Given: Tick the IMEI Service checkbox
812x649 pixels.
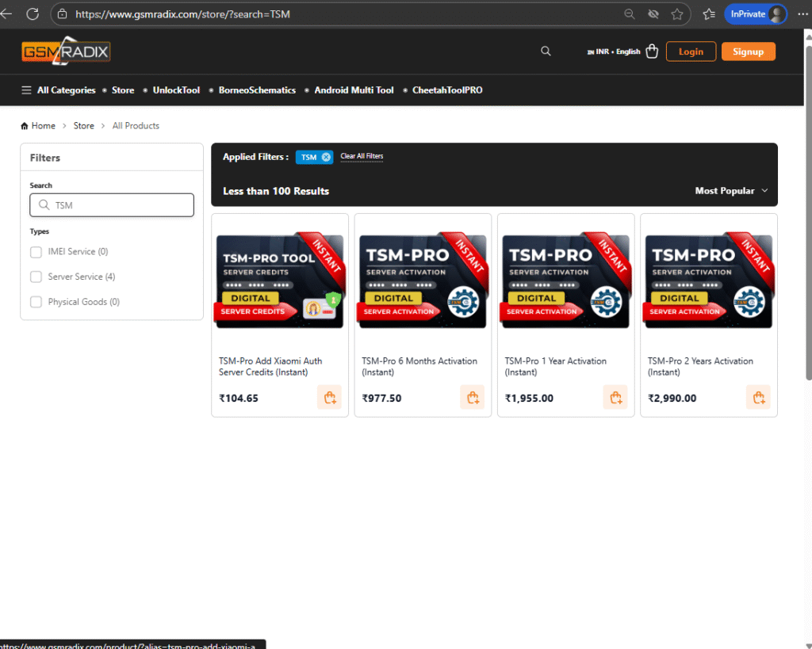Looking at the screenshot, I should pos(36,252).
